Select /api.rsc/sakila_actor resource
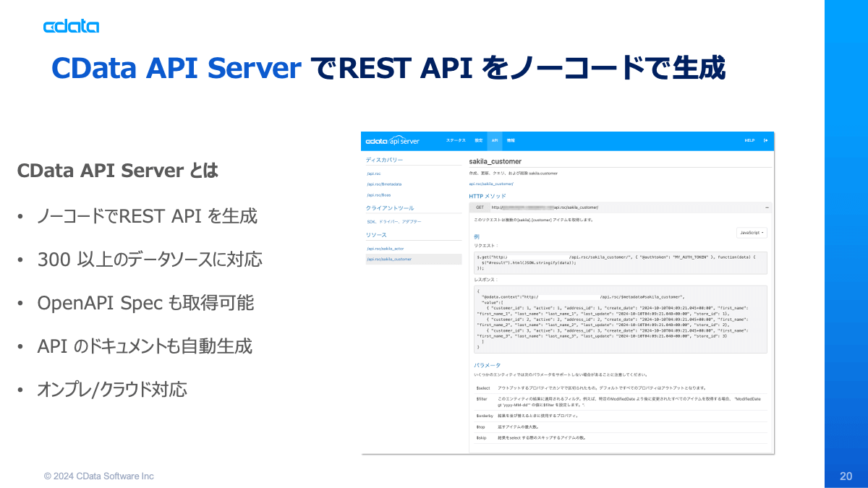 385,248
